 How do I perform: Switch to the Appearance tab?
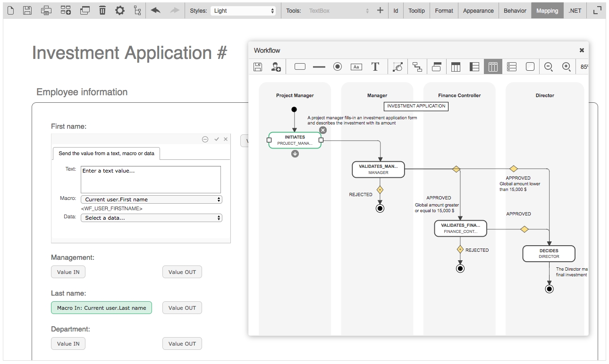tap(478, 10)
